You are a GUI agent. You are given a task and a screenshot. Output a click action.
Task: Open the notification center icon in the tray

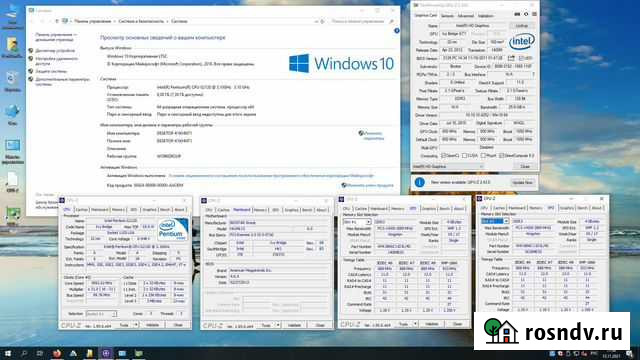coord(629,354)
